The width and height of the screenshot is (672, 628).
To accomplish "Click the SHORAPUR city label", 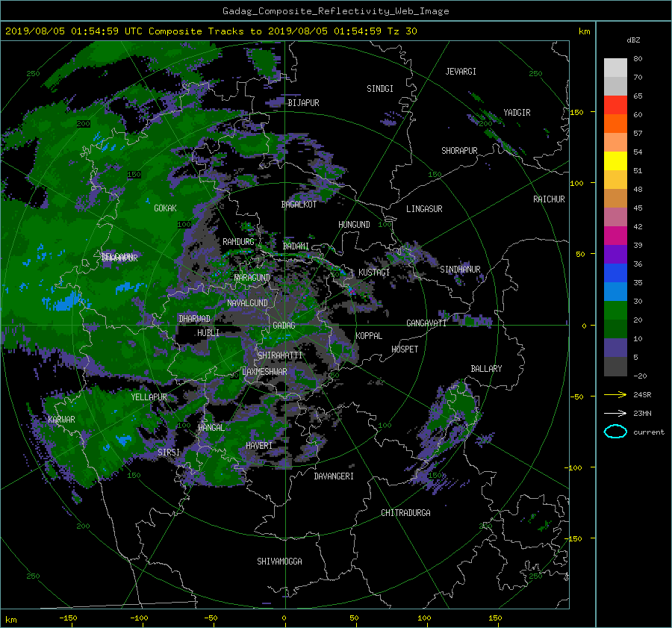I will pos(459,151).
